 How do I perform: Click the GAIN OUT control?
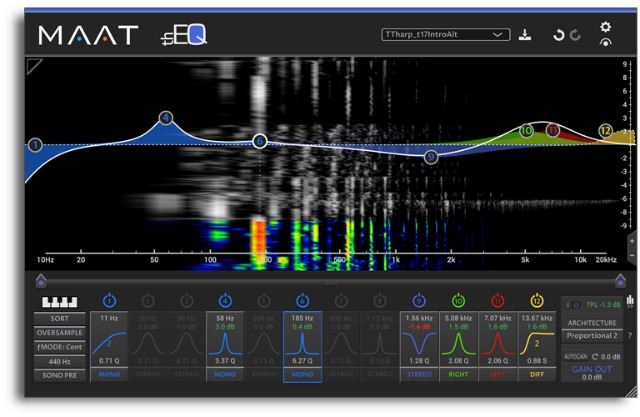[592, 373]
